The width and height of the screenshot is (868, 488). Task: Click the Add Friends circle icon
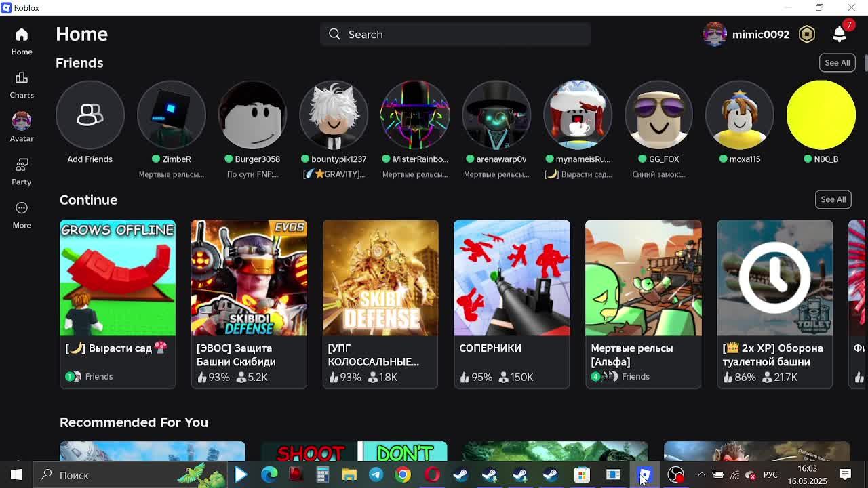tap(90, 115)
